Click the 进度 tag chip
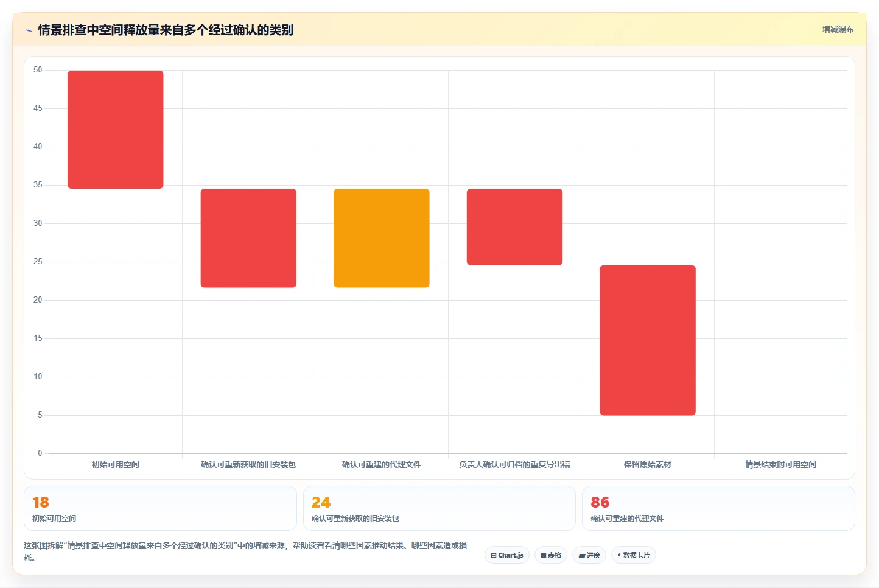 589,555
